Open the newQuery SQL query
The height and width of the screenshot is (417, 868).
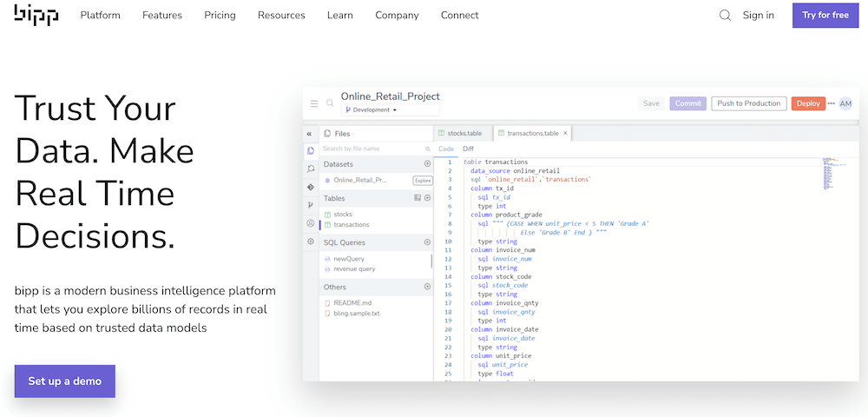tap(349, 259)
